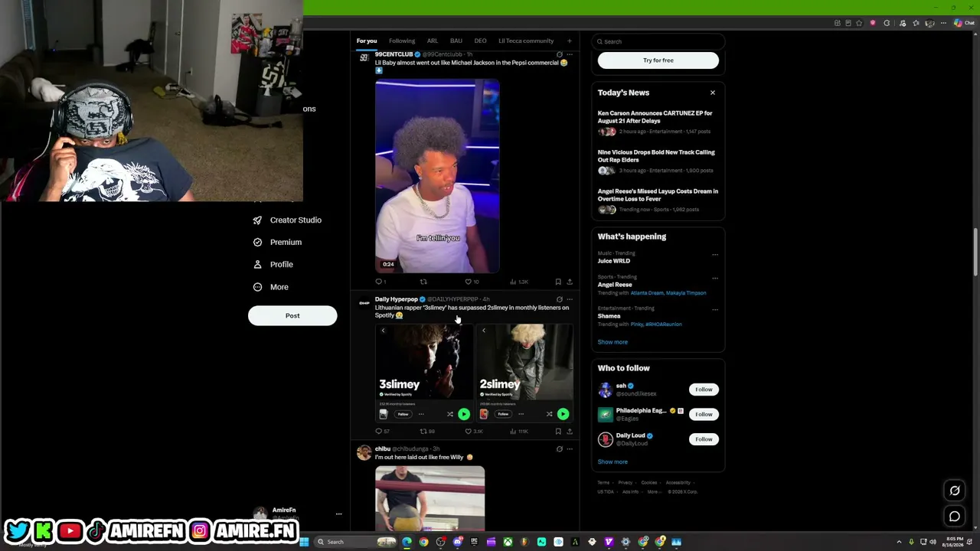Open the Juice WRLD trending topic
The image size is (980, 551).
[614, 261]
